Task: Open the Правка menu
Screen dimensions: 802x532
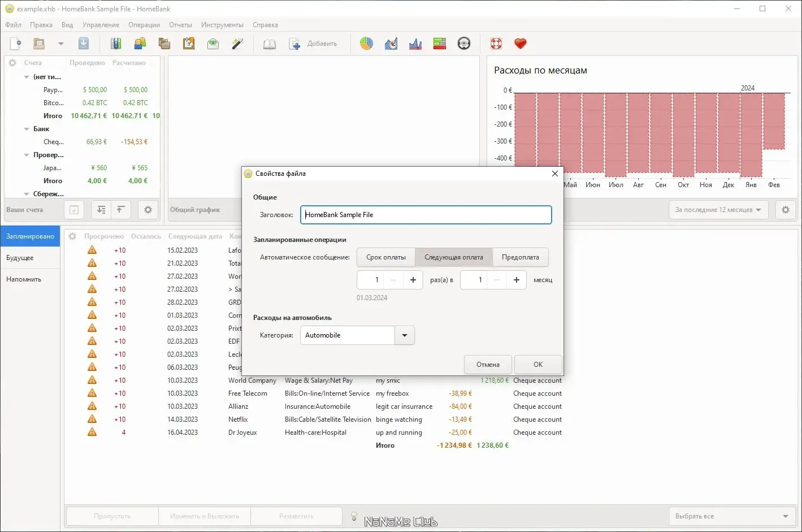Action: point(41,25)
